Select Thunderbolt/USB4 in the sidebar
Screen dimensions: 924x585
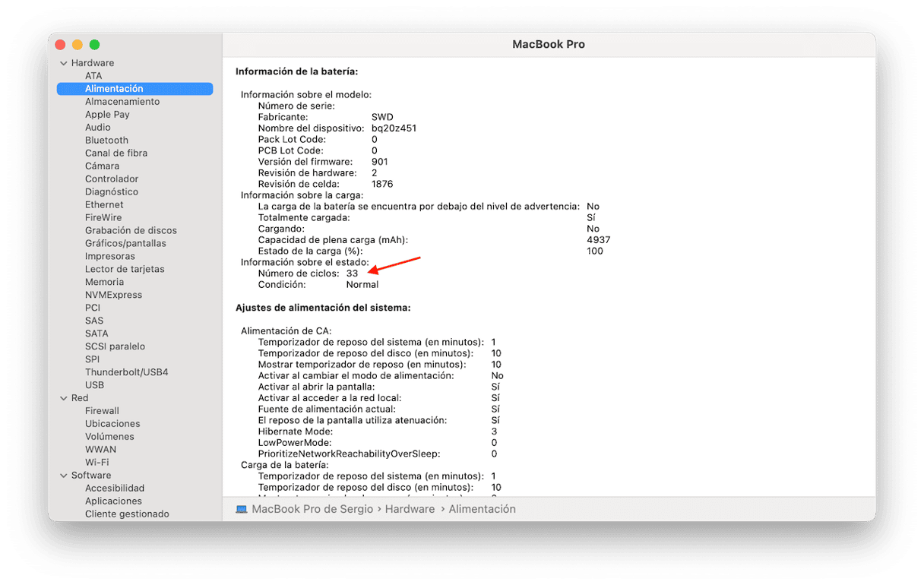point(127,373)
